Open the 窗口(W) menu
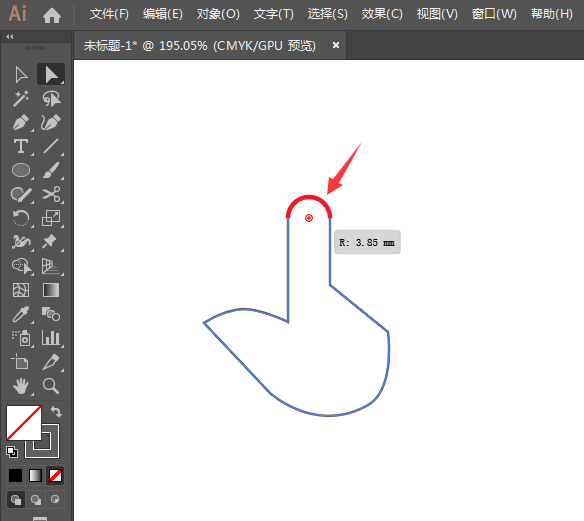Viewport: 584px width, 521px height. click(x=494, y=14)
